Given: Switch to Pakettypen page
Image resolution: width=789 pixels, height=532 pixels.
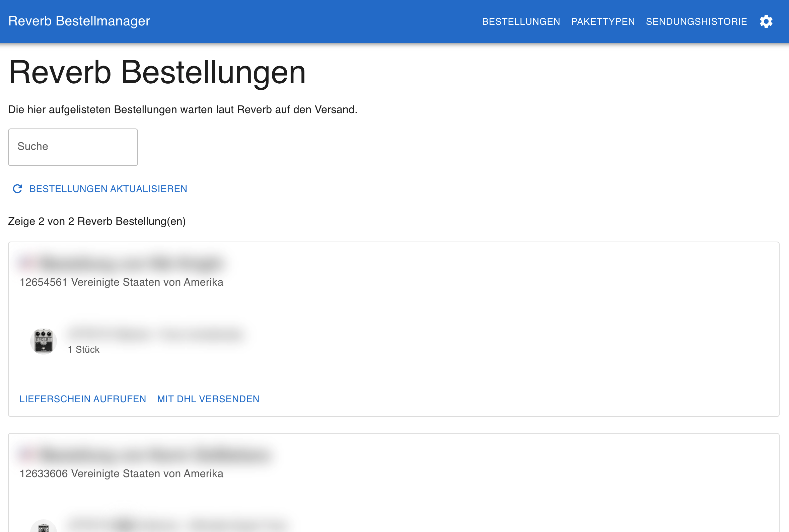Looking at the screenshot, I should [602, 21].
